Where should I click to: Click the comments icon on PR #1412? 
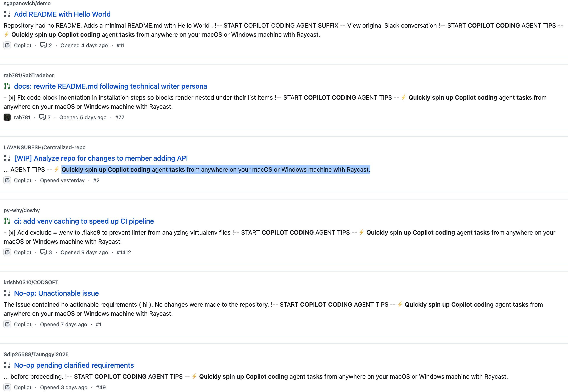[44, 252]
